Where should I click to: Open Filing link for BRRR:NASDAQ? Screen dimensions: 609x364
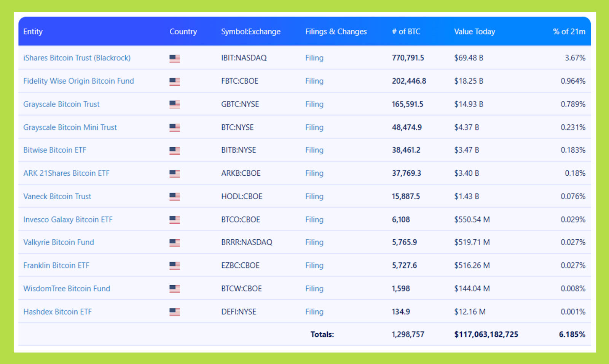pyautogui.click(x=314, y=242)
